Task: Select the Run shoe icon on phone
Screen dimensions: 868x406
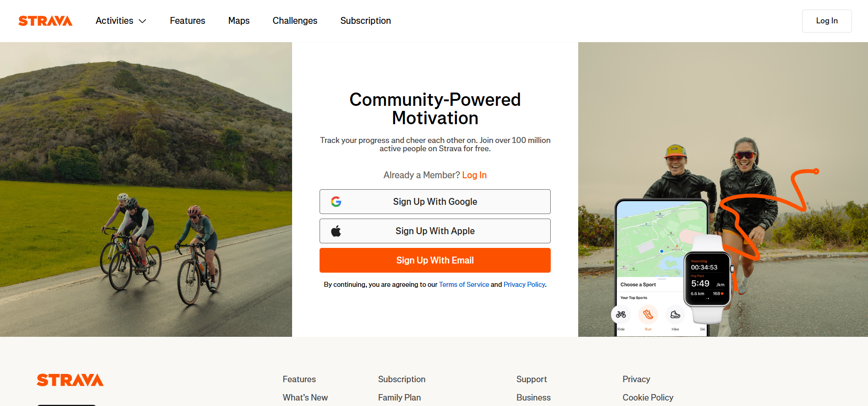Action: tap(648, 314)
